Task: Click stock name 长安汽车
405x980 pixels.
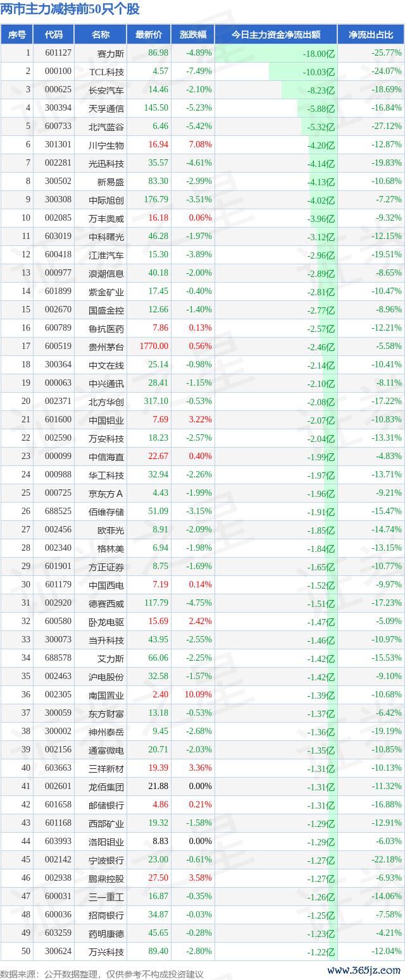Action: pyautogui.click(x=106, y=90)
